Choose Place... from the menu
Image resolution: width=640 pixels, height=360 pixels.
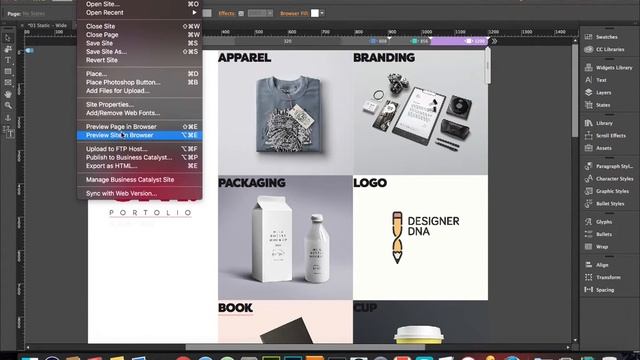140,74
